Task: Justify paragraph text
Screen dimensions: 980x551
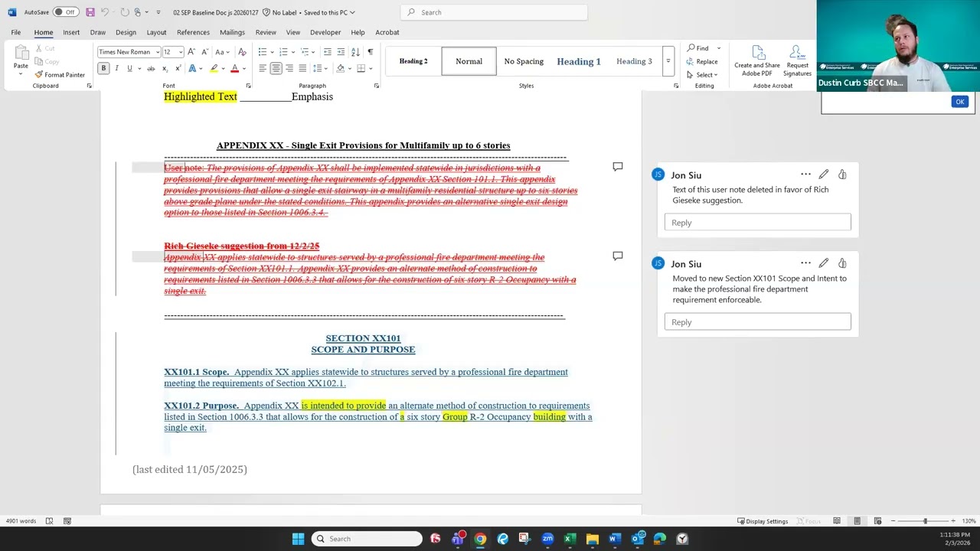Action: point(303,69)
